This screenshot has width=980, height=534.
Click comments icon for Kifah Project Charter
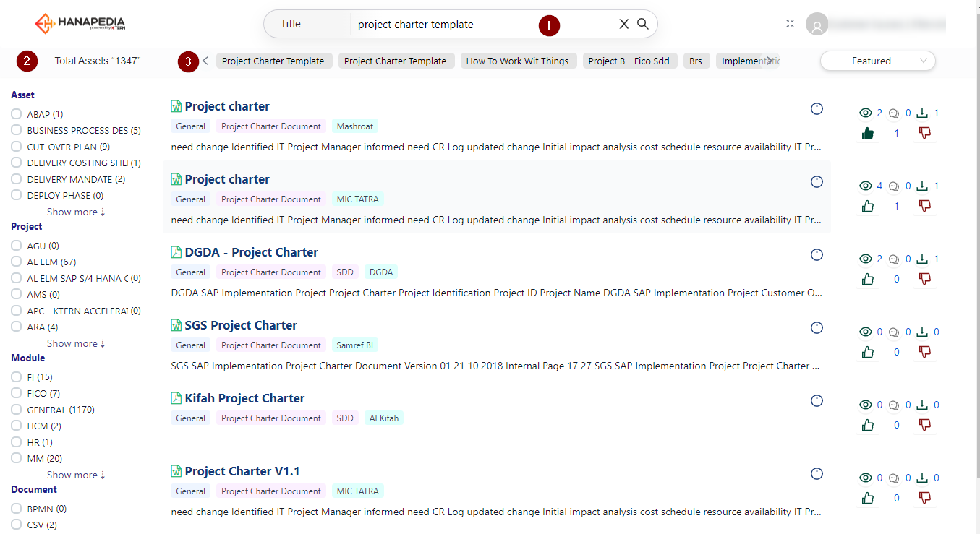tap(894, 405)
